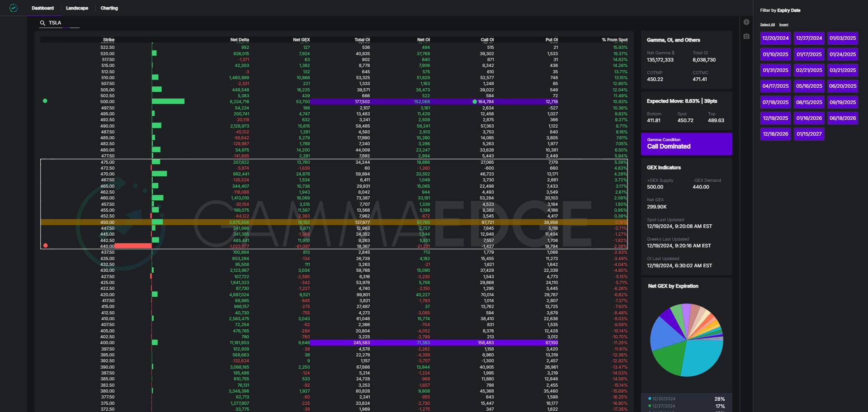Deselect the 01/15/2027 expiry date
This screenshot has width=868, height=412.
click(x=809, y=134)
